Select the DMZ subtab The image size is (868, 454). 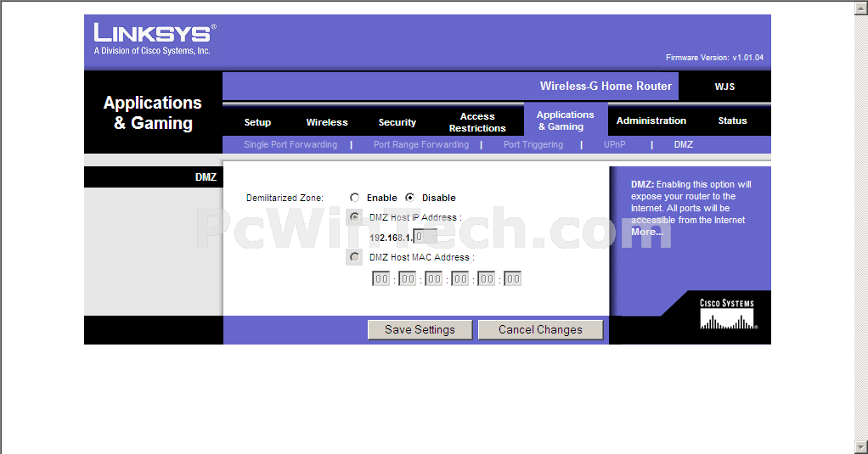(x=683, y=144)
